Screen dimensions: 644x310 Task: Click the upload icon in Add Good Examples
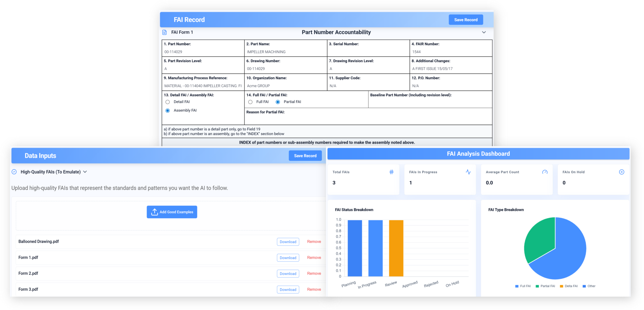pyautogui.click(x=154, y=212)
